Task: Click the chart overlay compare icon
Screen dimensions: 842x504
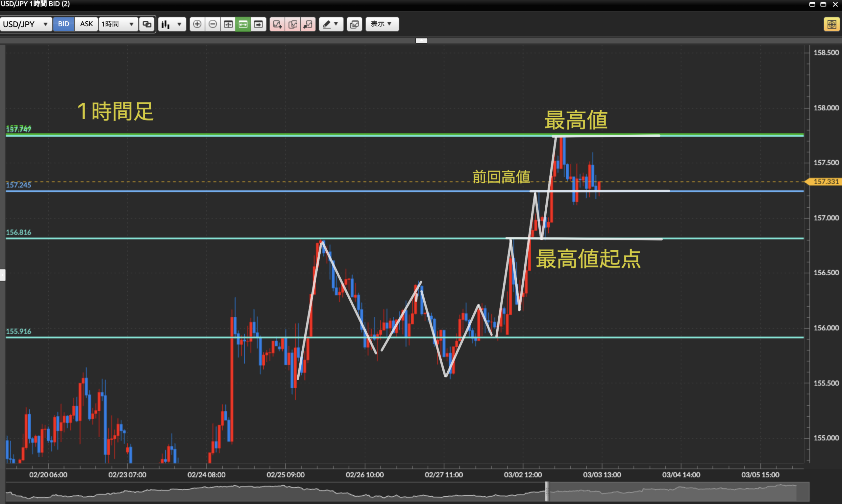Action: (354, 24)
